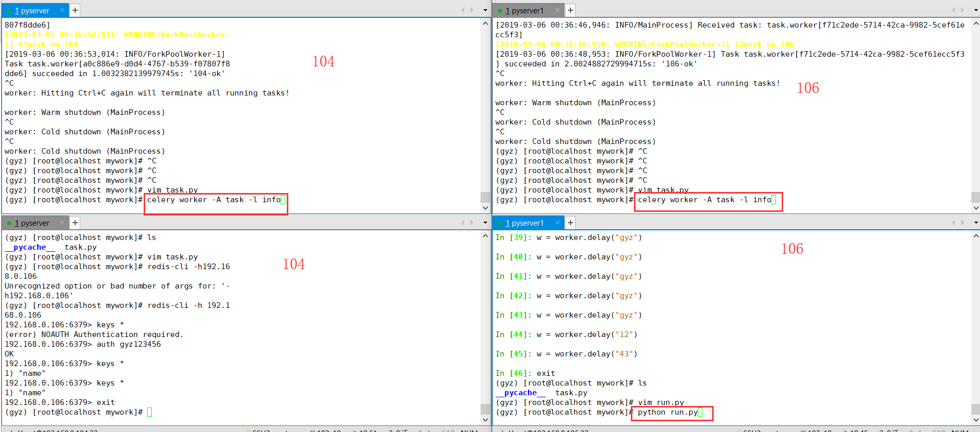Click the scroll-up arrow in the lower-left terminal
The image size is (980, 432).
(x=485, y=236)
